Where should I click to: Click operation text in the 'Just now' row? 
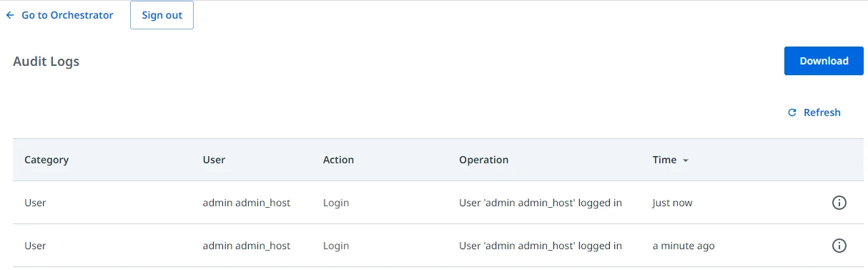[x=541, y=203]
